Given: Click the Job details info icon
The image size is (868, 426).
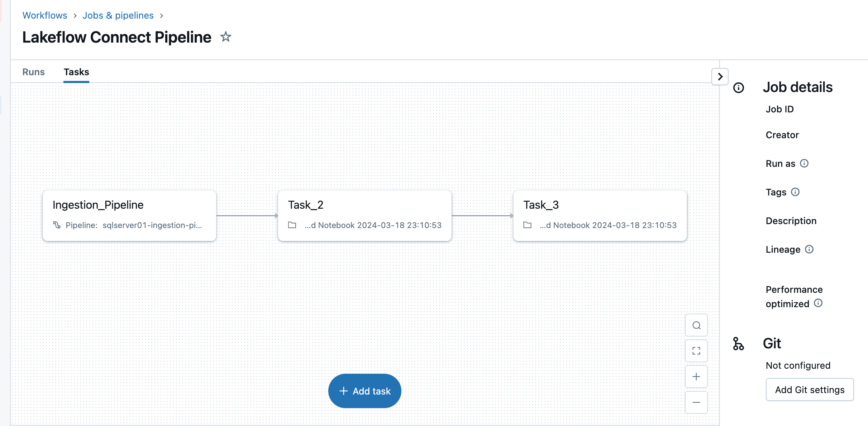Looking at the screenshot, I should click(x=739, y=88).
